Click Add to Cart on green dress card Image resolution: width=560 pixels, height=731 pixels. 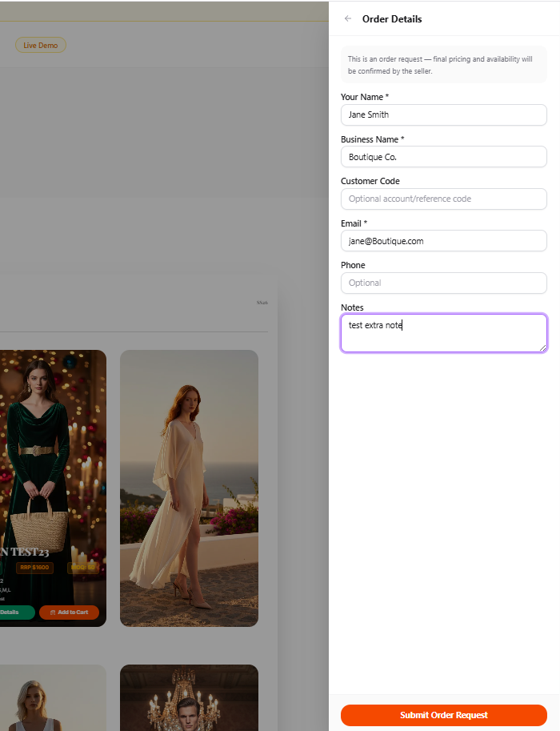(x=69, y=613)
